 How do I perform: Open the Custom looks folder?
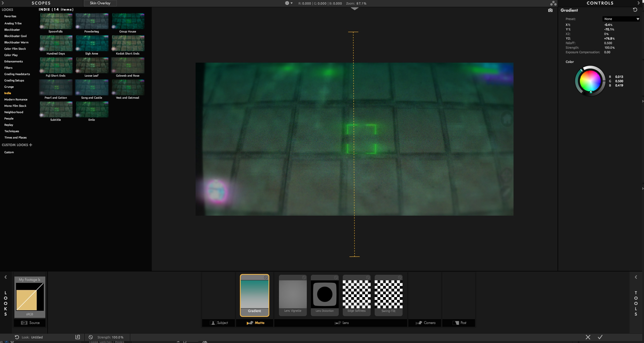[x=9, y=152]
